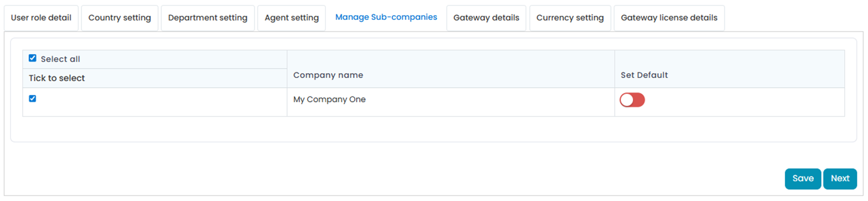Click the Tick to select header
The image size is (868, 201).
point(57,78)
